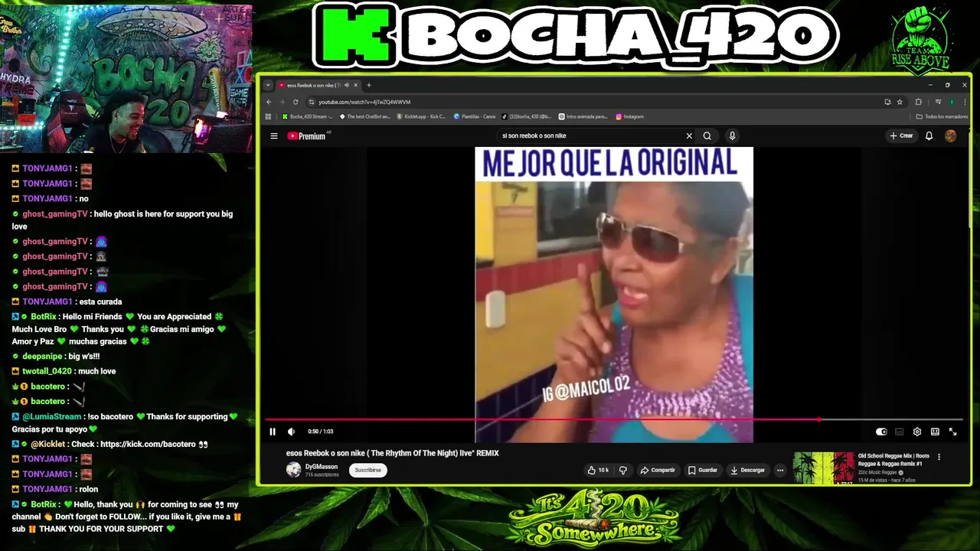Pause the YouTube video
980x551 pixels.
point(273,432)
